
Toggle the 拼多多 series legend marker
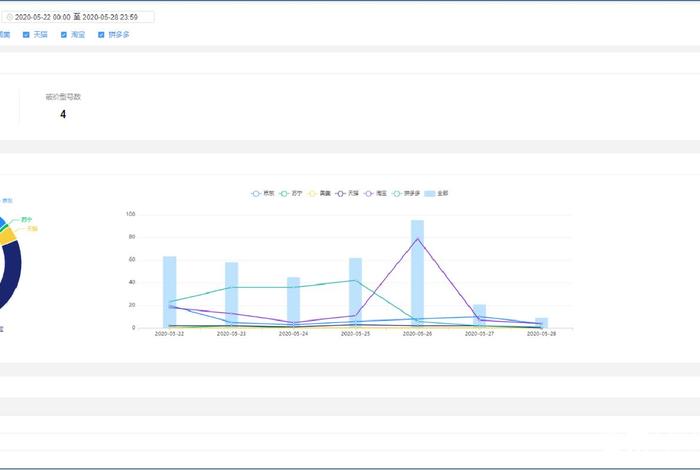coord(399,193)
